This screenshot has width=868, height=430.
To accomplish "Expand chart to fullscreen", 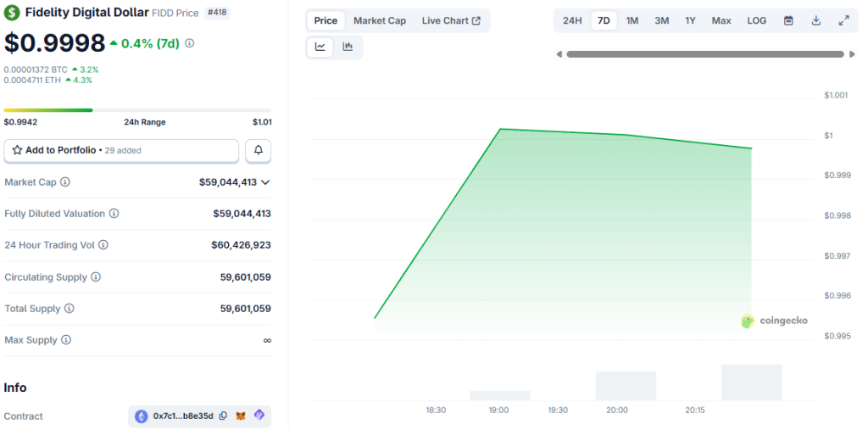I will [x=843, y=20].
